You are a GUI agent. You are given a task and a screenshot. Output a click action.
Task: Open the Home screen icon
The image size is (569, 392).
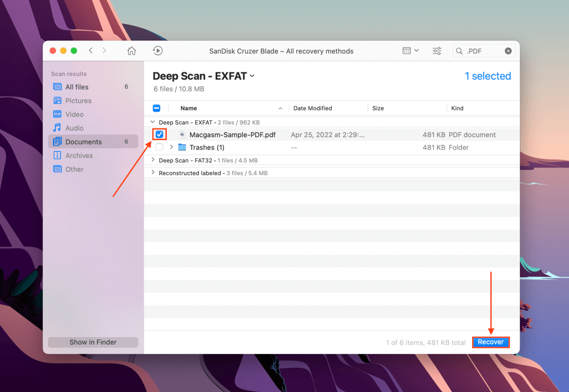tap(132, 51)
